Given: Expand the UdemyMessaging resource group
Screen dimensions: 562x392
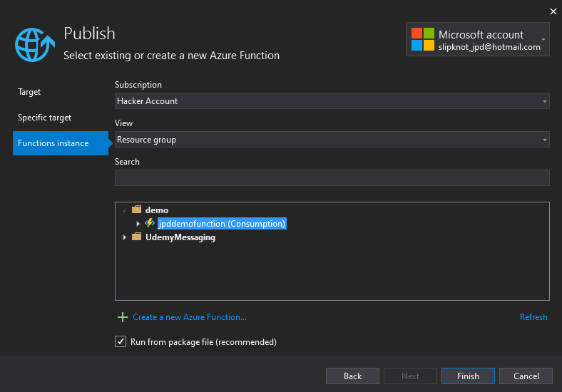Looking at the screenshot, I should (x=125, y=237).
